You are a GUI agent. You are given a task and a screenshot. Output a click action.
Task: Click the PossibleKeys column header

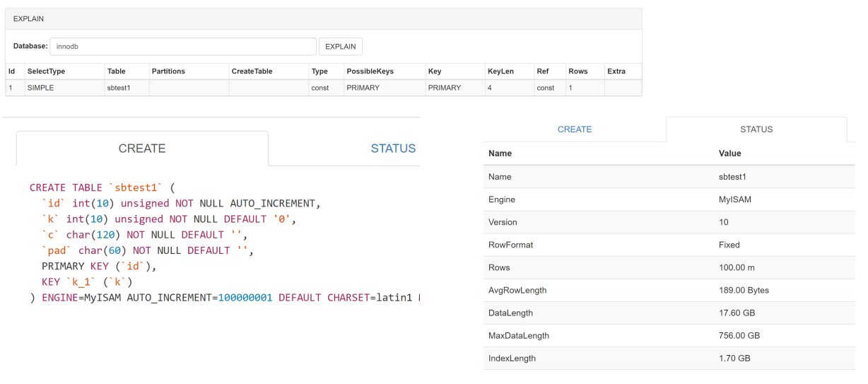[370, 71]
